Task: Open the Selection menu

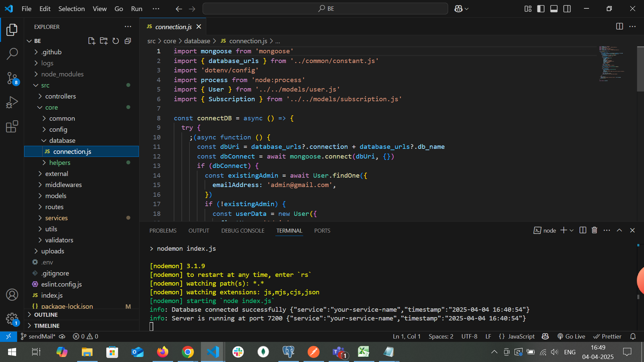Action: [71, 9]
